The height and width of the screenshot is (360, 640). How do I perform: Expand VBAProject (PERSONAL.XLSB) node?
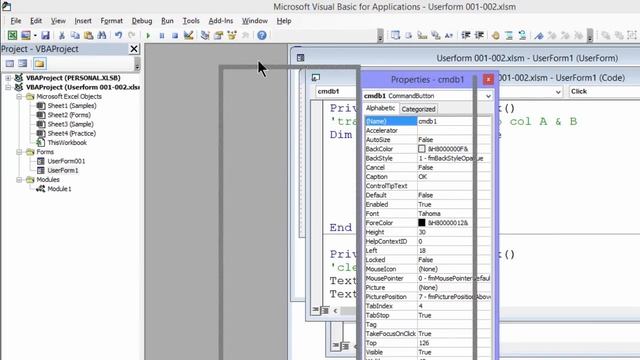[x=8, y=78]
